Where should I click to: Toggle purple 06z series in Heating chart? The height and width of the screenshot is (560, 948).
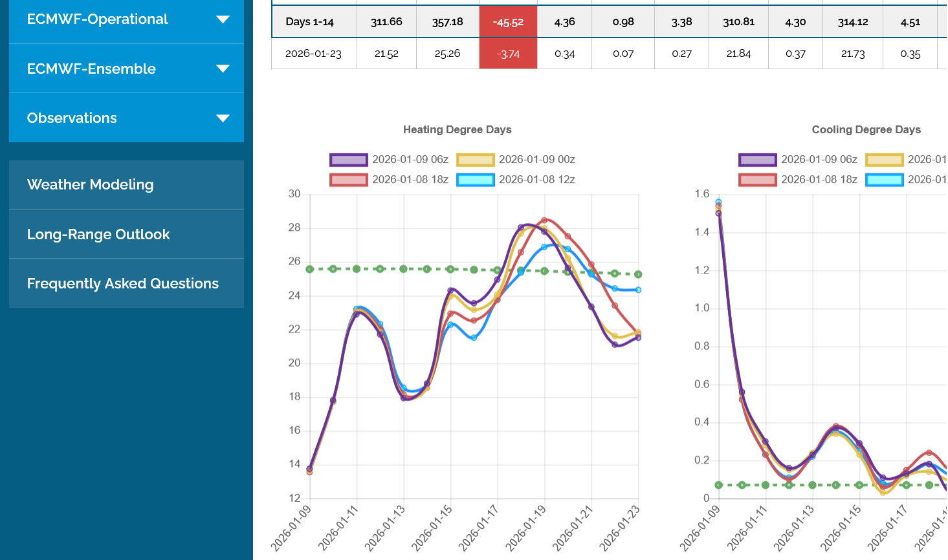click(349, 160)
